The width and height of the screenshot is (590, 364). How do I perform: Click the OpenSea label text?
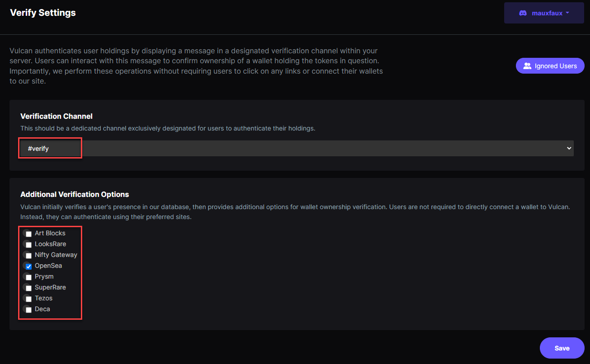point(48,266)
